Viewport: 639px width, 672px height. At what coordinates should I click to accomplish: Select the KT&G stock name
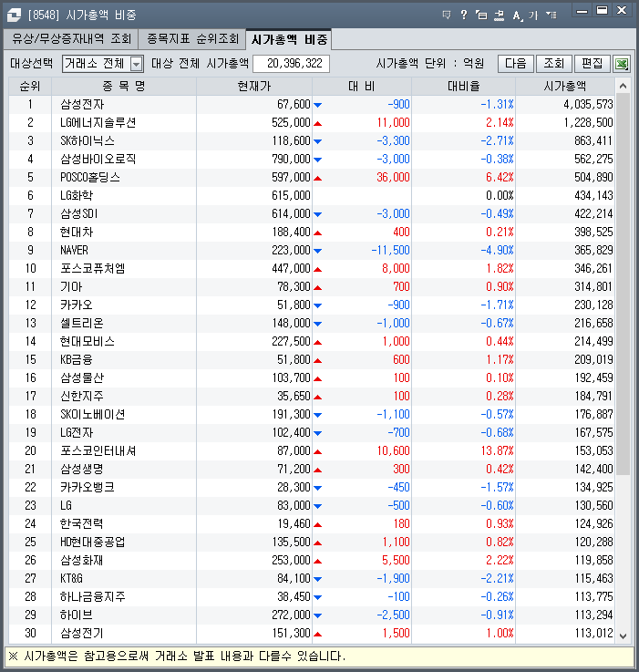tap(71, 579)
